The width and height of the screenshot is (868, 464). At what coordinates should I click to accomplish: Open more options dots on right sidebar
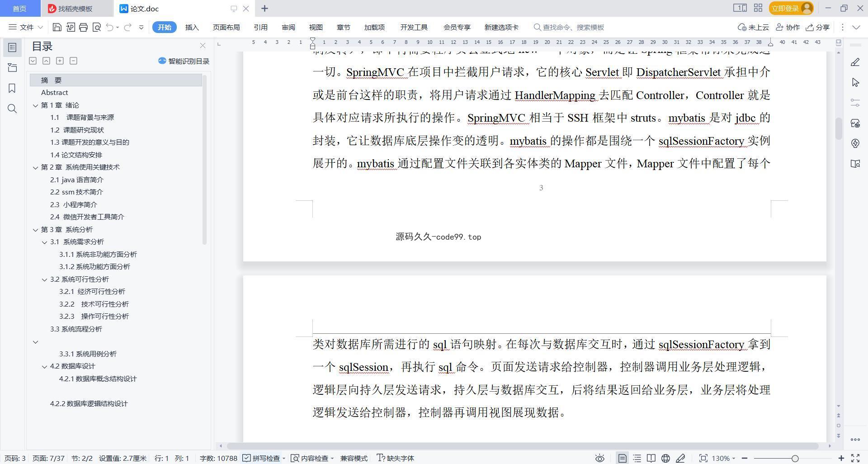[x=855, y=439]
